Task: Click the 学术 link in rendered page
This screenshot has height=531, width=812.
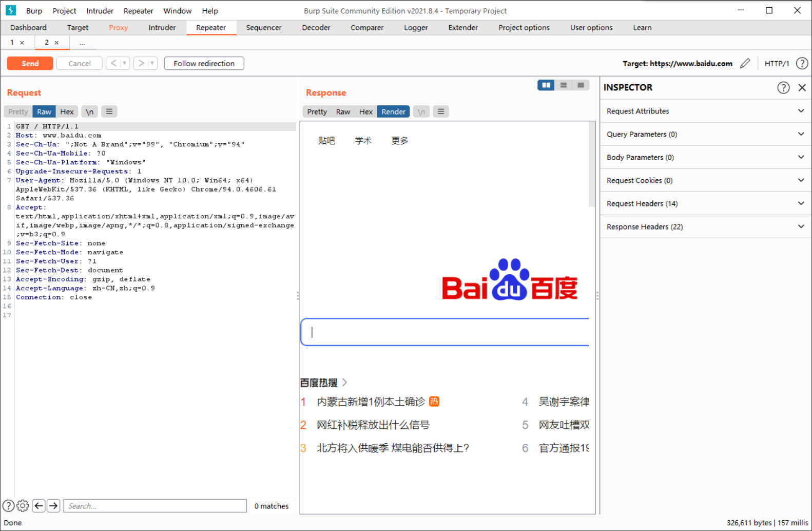Action: pos(363,140)
